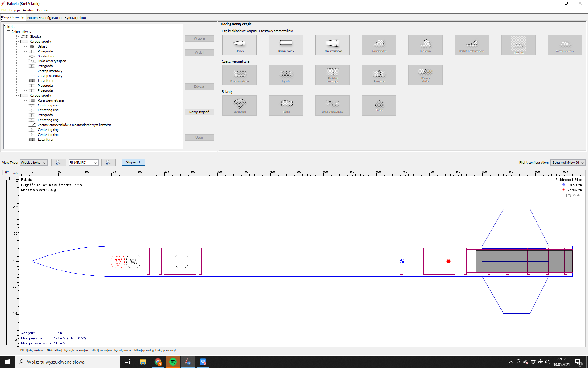This screenshot has height=368, width=588.
Task: Open the Analiza menu
Action: tap(28, 10)
